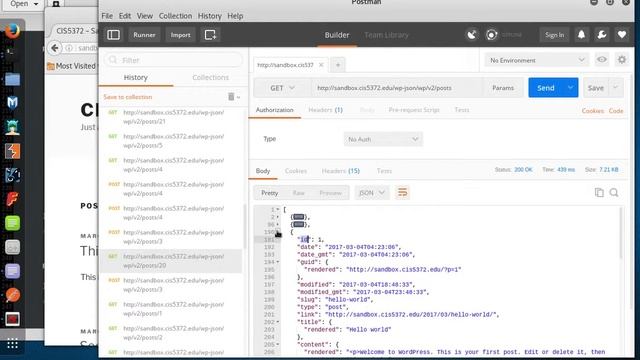640x360 pixels.
Task: Show applications grid at the bottom of the dock
Action: 12,344
